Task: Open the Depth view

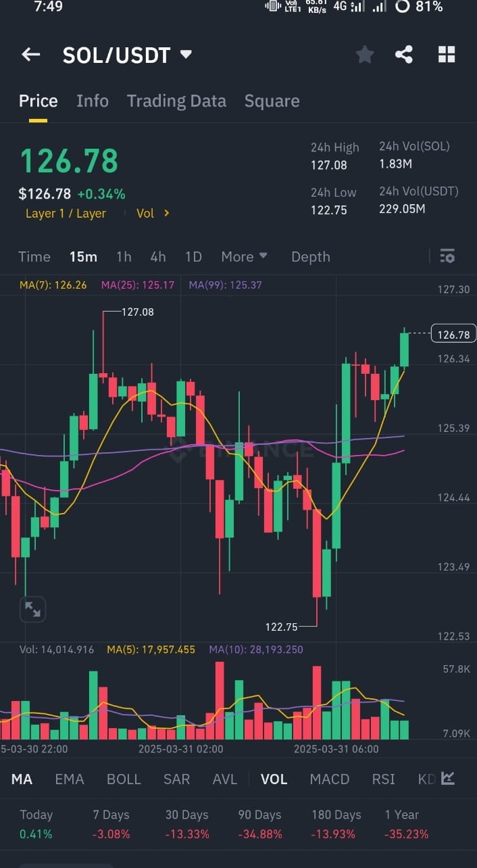Action: click(310, 257)
